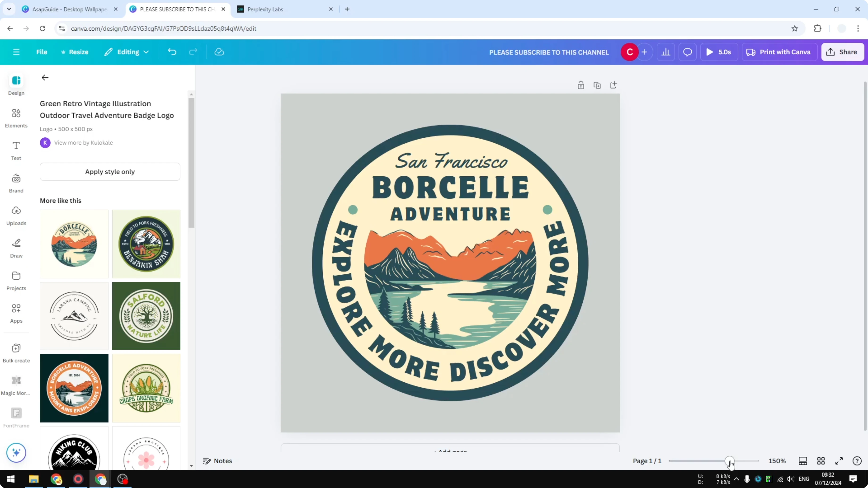Lock the current page

[x=581, y=85]
